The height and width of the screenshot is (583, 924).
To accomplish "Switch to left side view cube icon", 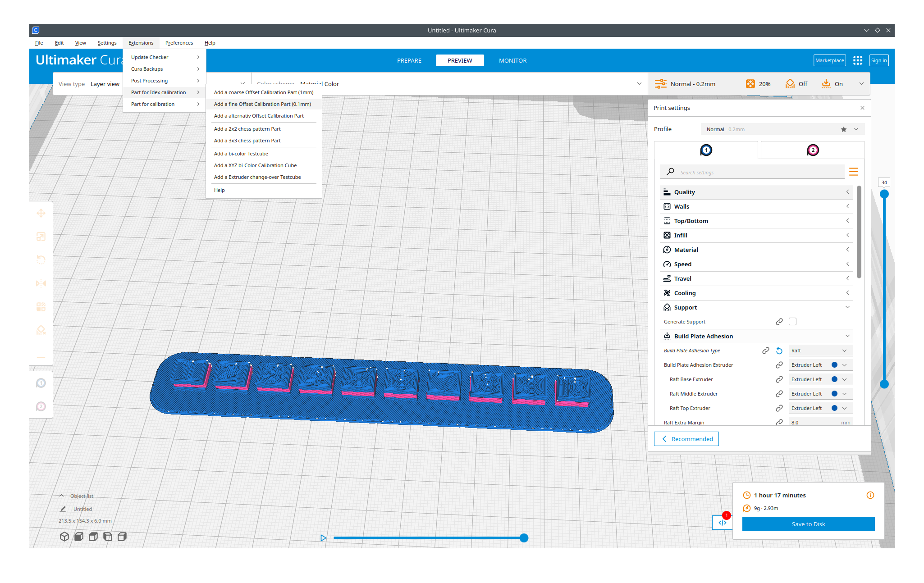I will point(108,537).
